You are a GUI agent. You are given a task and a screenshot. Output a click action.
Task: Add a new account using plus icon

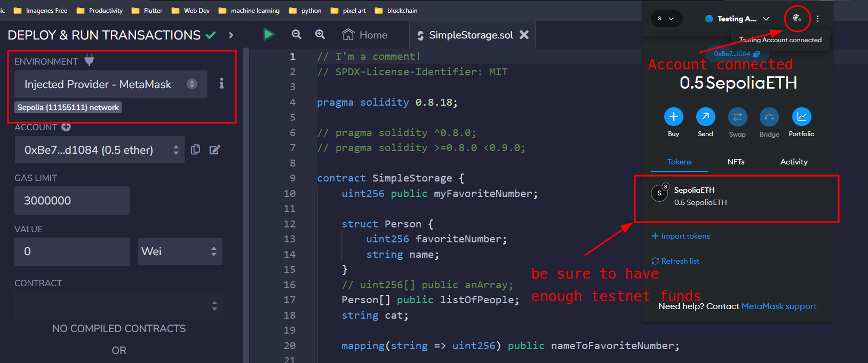click(66, 127)
